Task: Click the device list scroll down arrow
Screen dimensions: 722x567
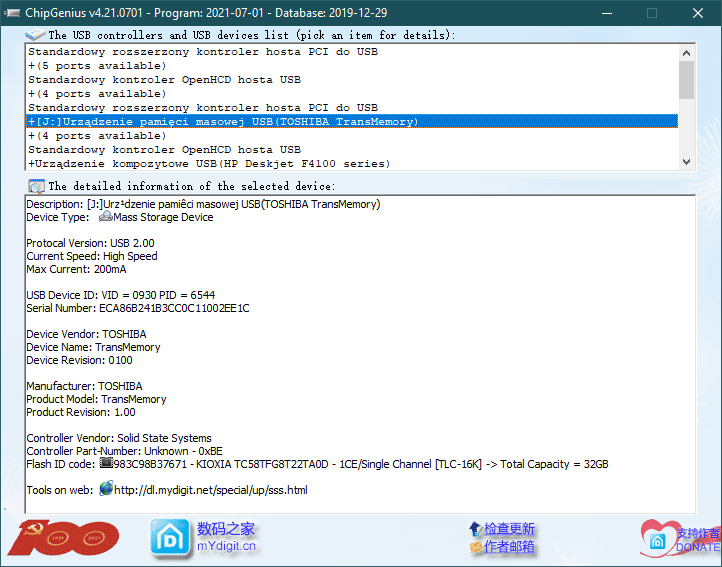Action: pos(686,162)
